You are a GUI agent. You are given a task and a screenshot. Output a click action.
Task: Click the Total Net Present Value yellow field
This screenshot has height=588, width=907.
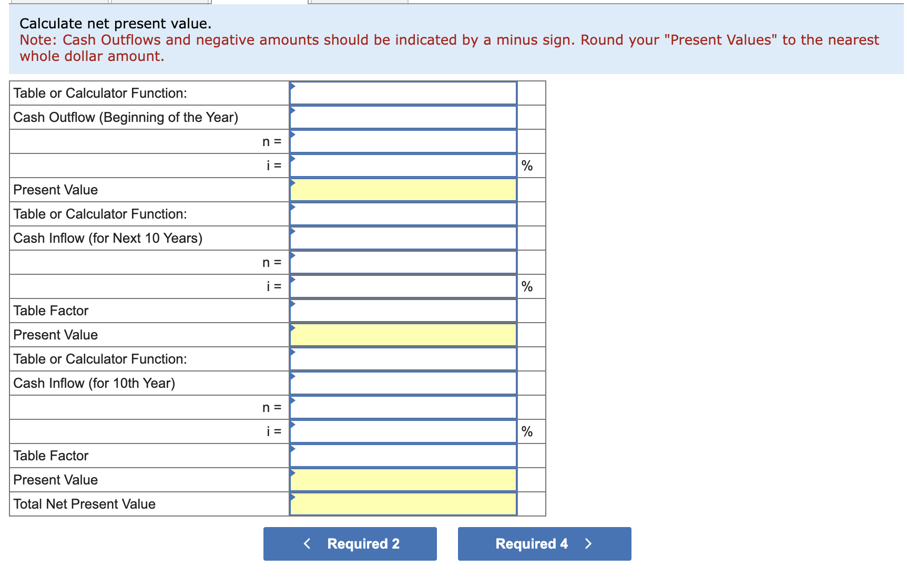pyautogui.click(x=404, y=504)
